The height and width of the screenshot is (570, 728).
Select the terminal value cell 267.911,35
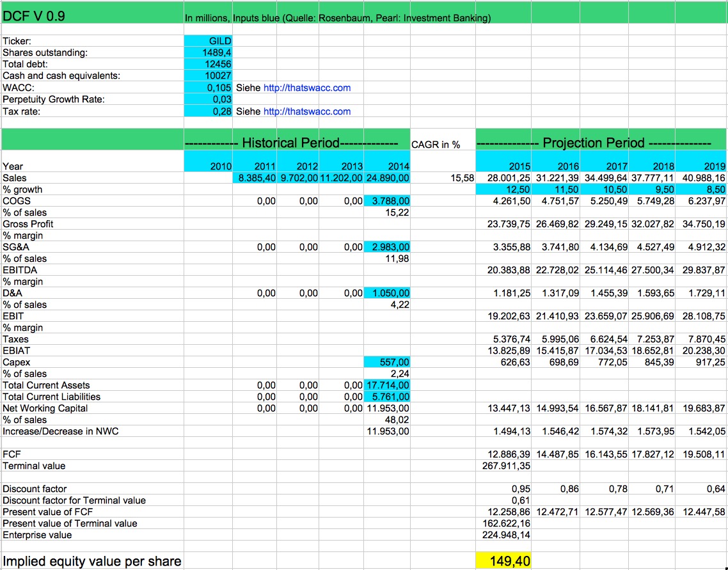click(x=503, y=466)
